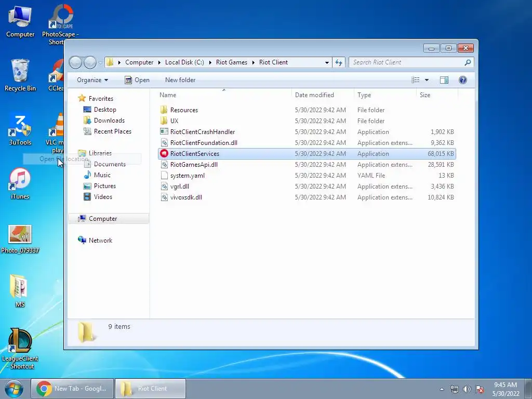Open the volume control in system tray
The height and width of the screenshot is (399, 532).
(467, 389)
